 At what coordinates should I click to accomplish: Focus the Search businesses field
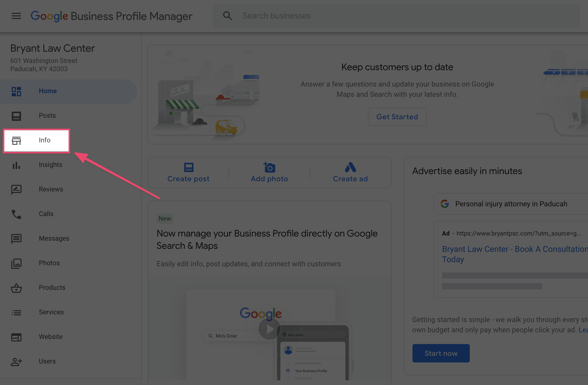click(397, 16)
